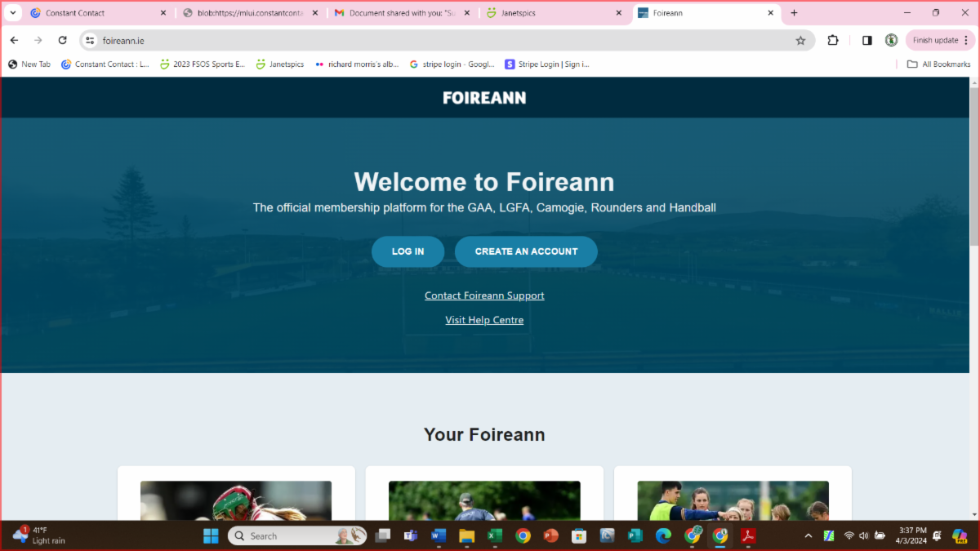980x551 pixels.
Task: Open the volume speaker icon
Action: [x=864, y=535]
